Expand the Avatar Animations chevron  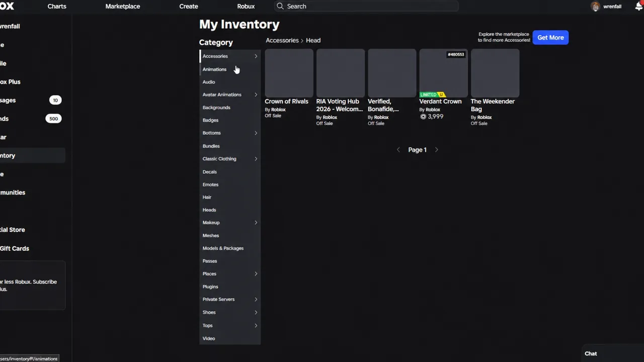pos(256,95)
